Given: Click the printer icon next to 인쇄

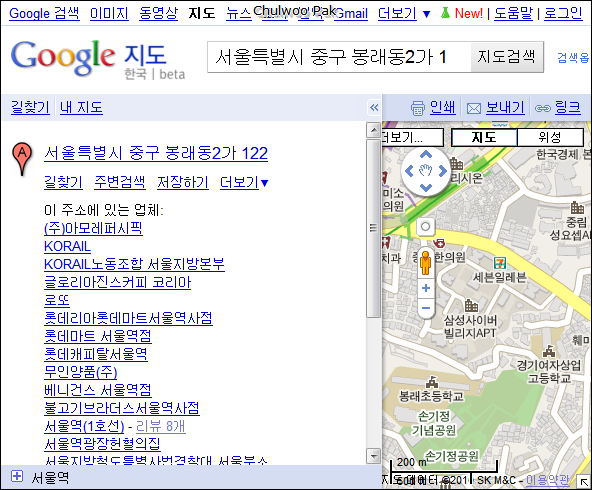Looking at the screenshot, I should tap(418, 108).
